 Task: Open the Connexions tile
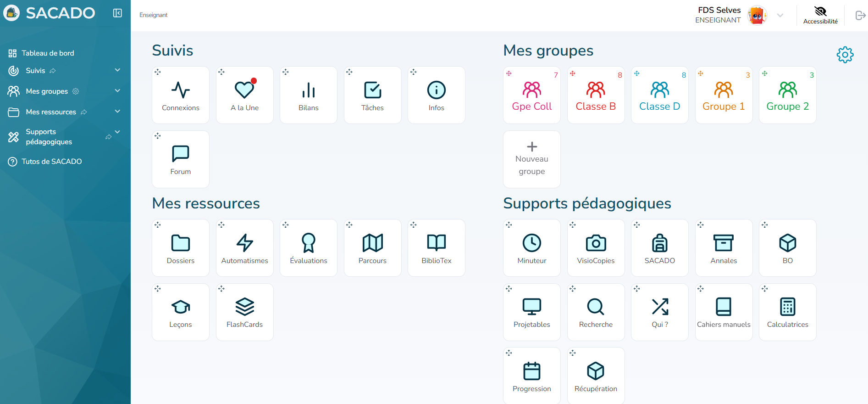point(181,95)
